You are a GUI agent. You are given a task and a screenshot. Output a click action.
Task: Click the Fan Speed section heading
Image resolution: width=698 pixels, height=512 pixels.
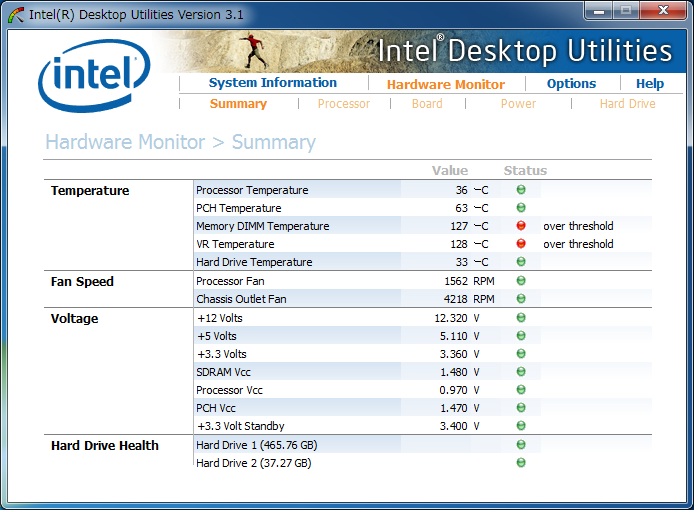tap(82, 281)
